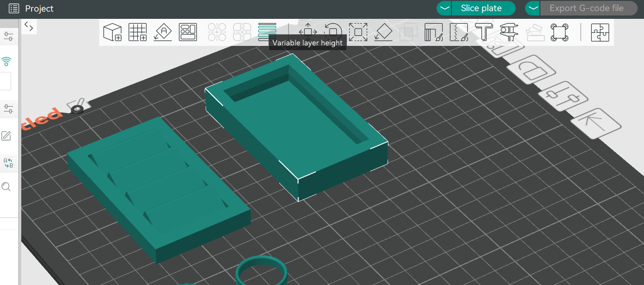This screenshot has width=644, height=285.
Task: Add a new plate with grid icon
Action: 137,32
